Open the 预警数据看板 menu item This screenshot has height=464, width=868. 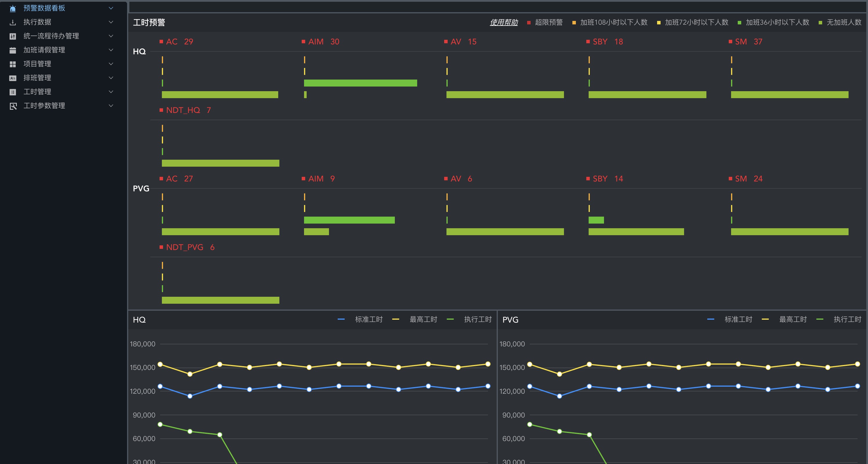63,8
